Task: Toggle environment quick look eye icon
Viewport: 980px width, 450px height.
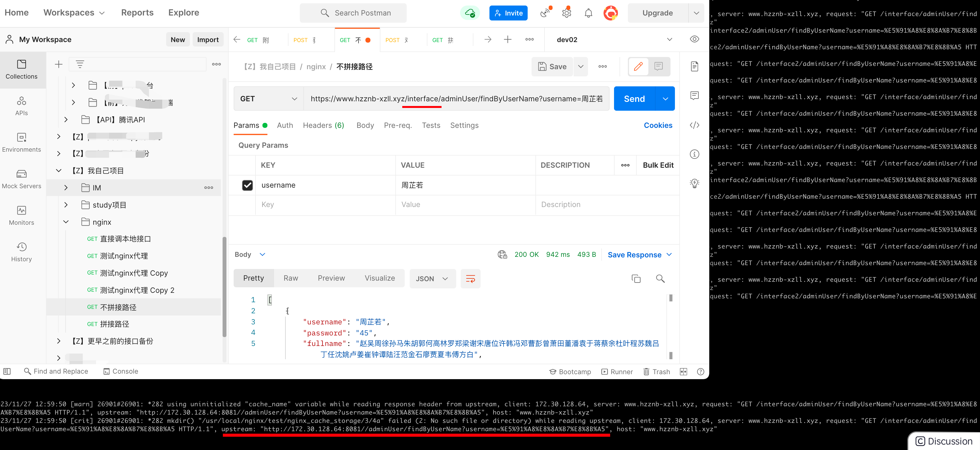Action: click(694, 39)
